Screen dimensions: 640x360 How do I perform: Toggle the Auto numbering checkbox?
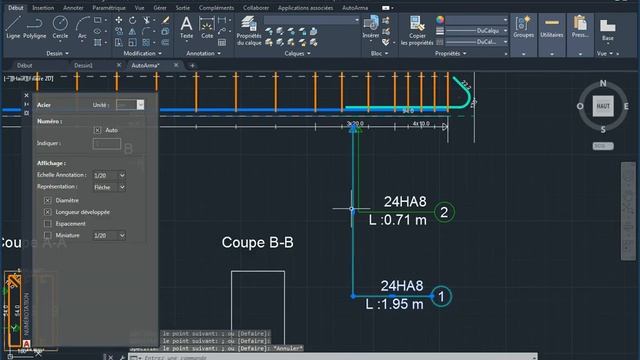tap(98, 130)
